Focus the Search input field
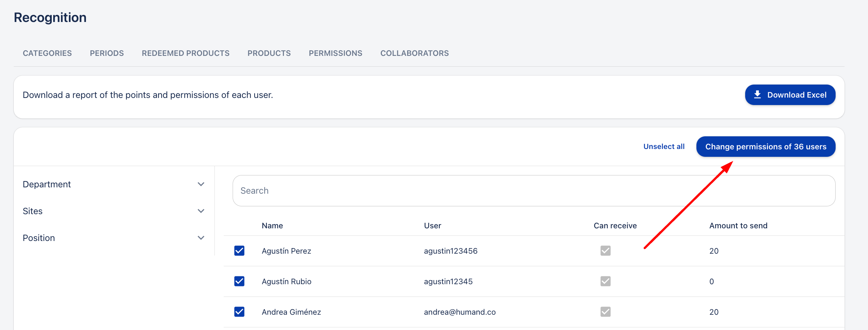The image size is (868, 330). (x=534, y=191)
